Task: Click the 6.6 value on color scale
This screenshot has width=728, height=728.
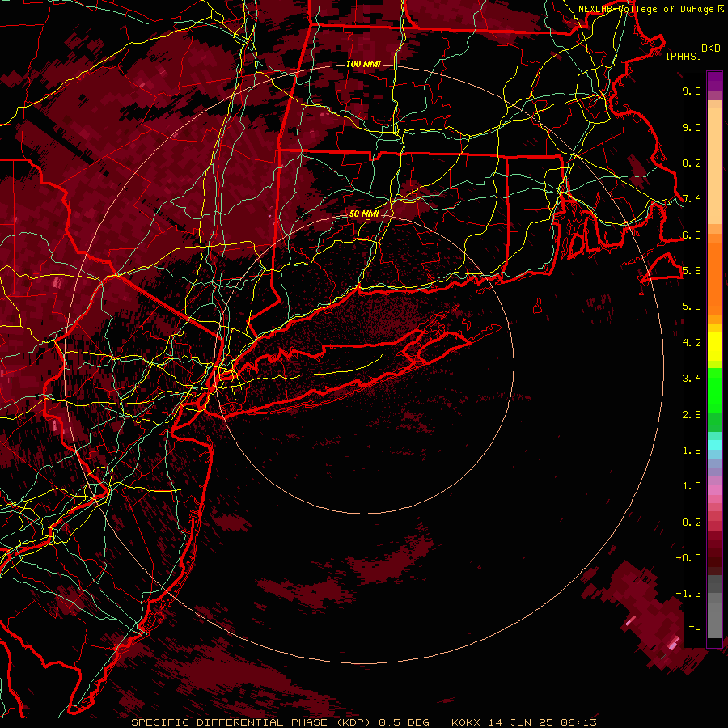Action: [x=692, y=235]
